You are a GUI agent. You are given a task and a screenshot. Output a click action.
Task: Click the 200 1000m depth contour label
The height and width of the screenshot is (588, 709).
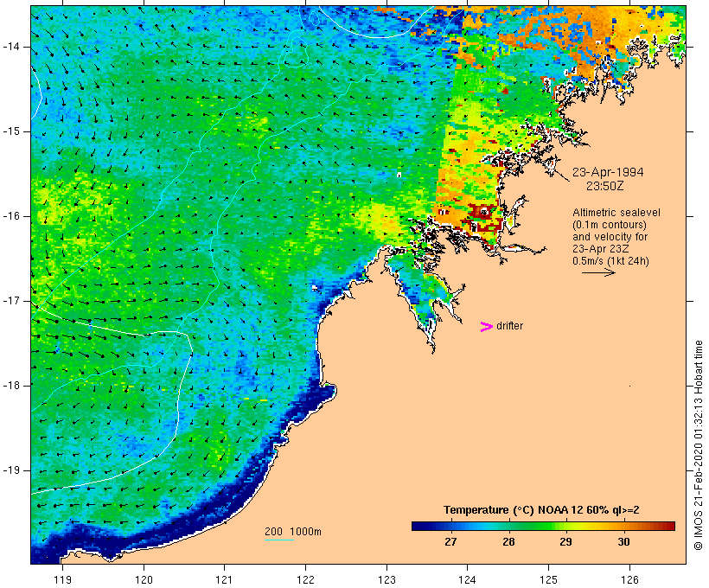tap(293, 532)
